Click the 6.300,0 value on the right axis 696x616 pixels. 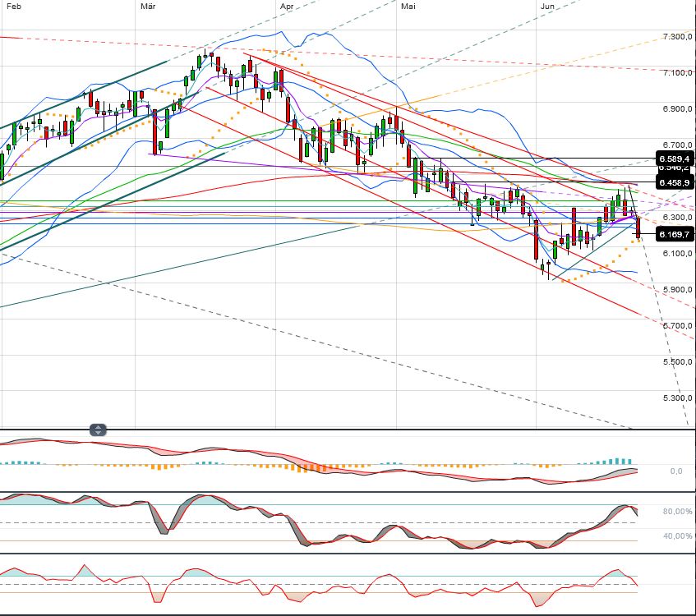[x=679, y=215]
